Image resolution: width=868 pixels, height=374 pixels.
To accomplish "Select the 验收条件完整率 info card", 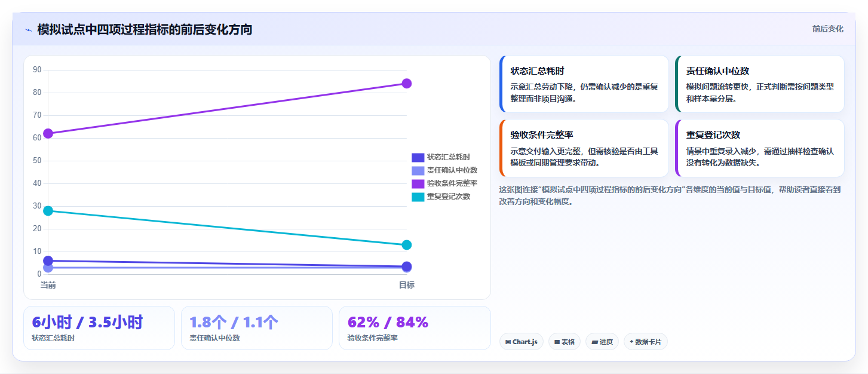I will [584, 148].
